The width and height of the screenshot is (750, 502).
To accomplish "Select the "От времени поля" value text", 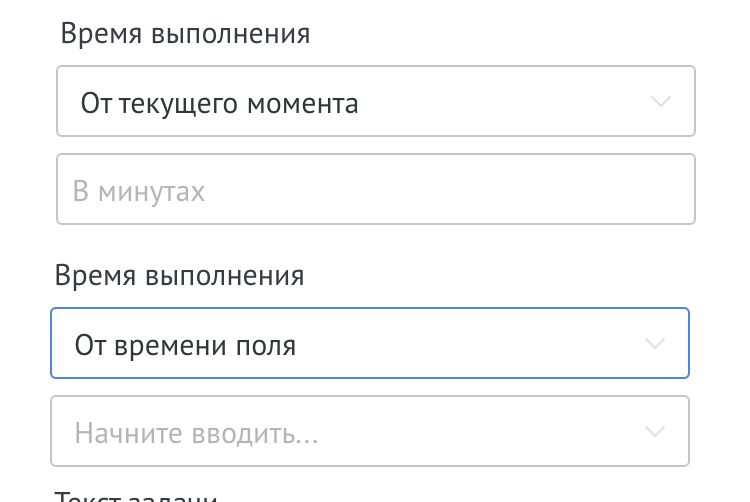I will click(185, 345).
